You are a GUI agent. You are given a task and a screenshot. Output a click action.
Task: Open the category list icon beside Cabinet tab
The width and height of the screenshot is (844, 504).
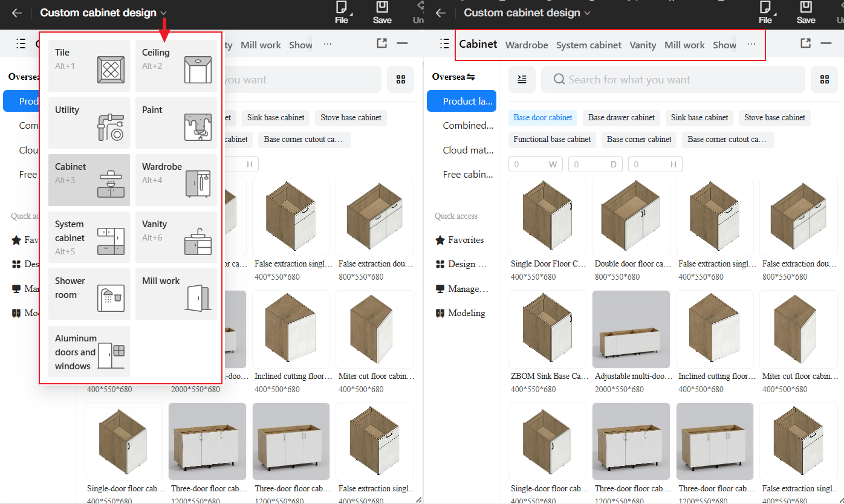click(445, 44)
